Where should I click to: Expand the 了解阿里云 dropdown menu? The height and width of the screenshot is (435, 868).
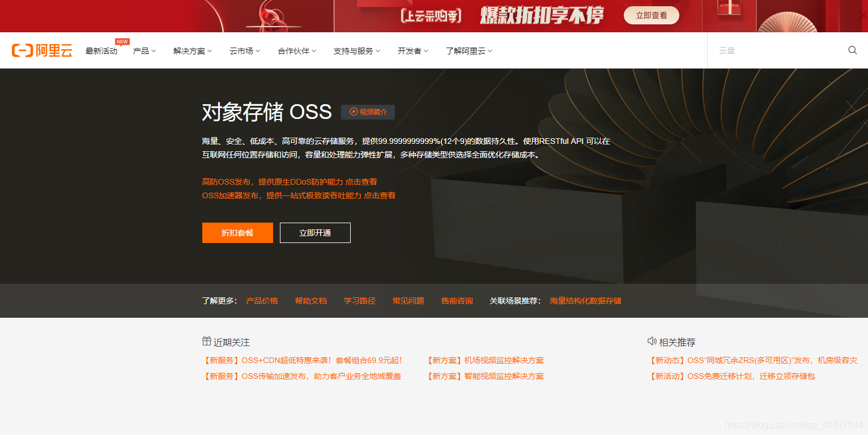click(469, 51)
